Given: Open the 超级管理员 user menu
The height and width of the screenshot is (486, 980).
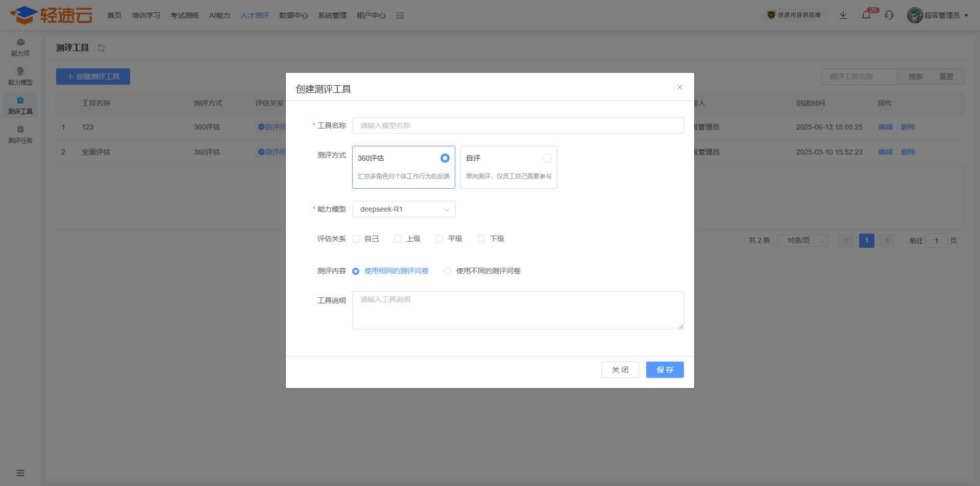Looking at the screenshot, I should click(938, 15).
